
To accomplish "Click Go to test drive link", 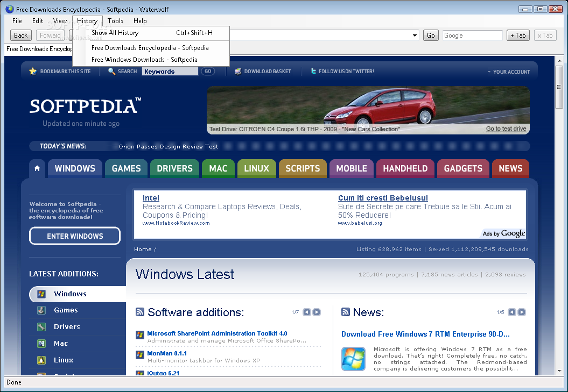I will (x=506, y=129).
